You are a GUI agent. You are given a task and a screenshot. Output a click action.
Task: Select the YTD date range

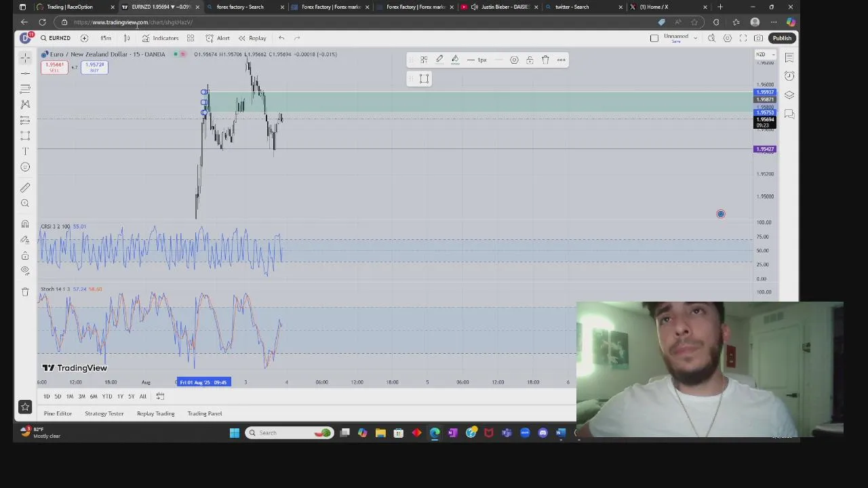tap(106, 396)
